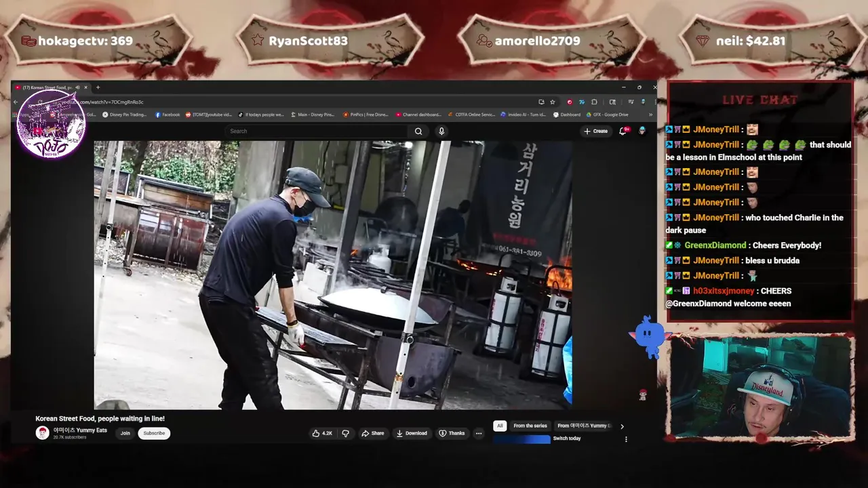Screen dimensions: 868x488
Task: Open Yummy Eats channel name link
Action: point(80,430)
